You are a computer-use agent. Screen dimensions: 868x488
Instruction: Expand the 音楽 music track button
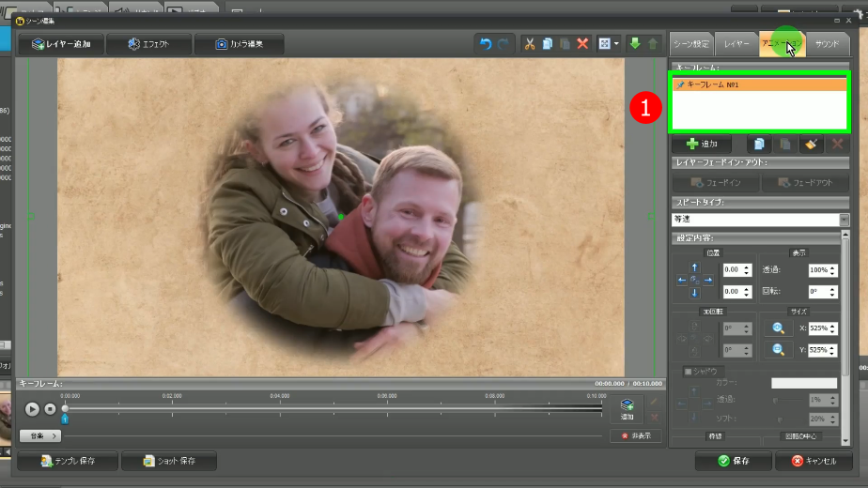(40, 435)
